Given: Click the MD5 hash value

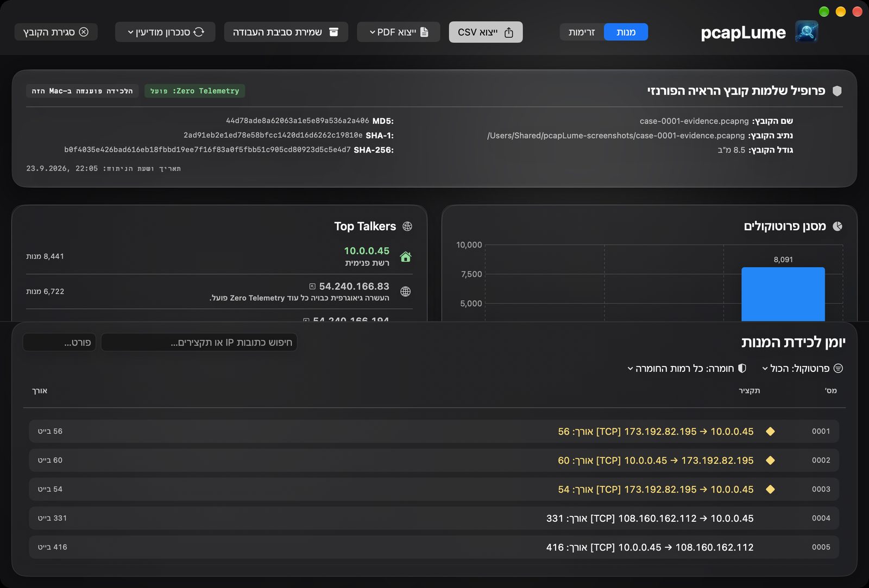Looking at the screenshot, I should [298, 121].
